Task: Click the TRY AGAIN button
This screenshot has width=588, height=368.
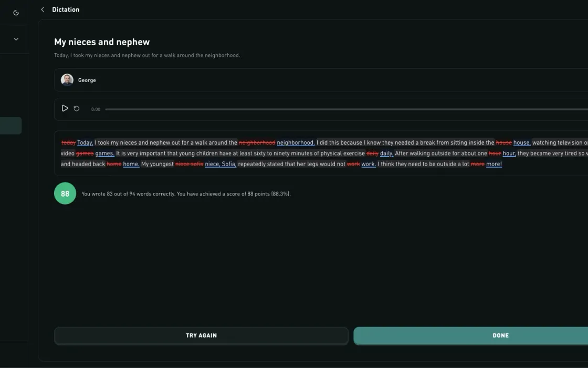Action: pyautogui.click(x=202, y=335)
